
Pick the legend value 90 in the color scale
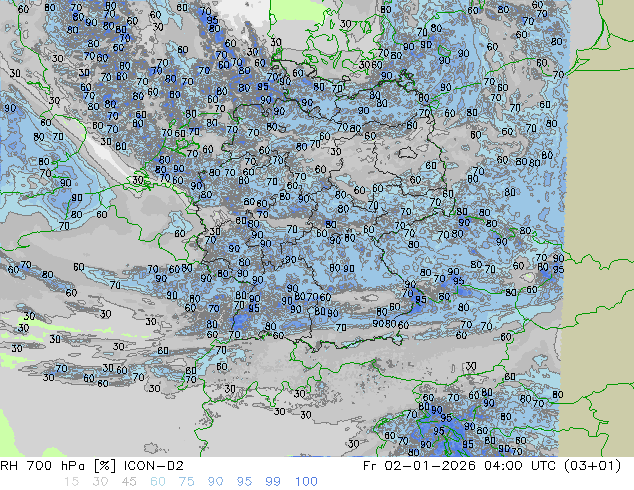215,482
